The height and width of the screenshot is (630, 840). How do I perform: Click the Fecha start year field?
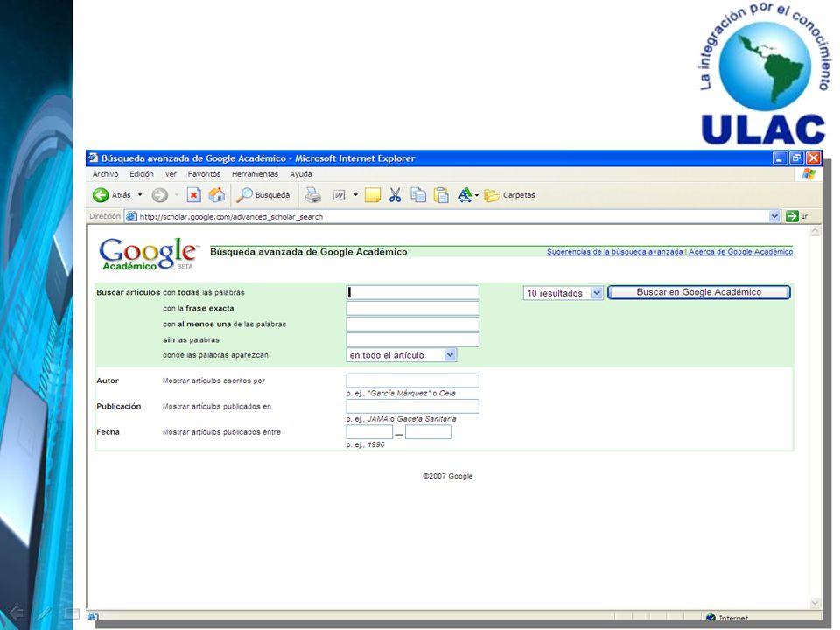pos(369,432)
